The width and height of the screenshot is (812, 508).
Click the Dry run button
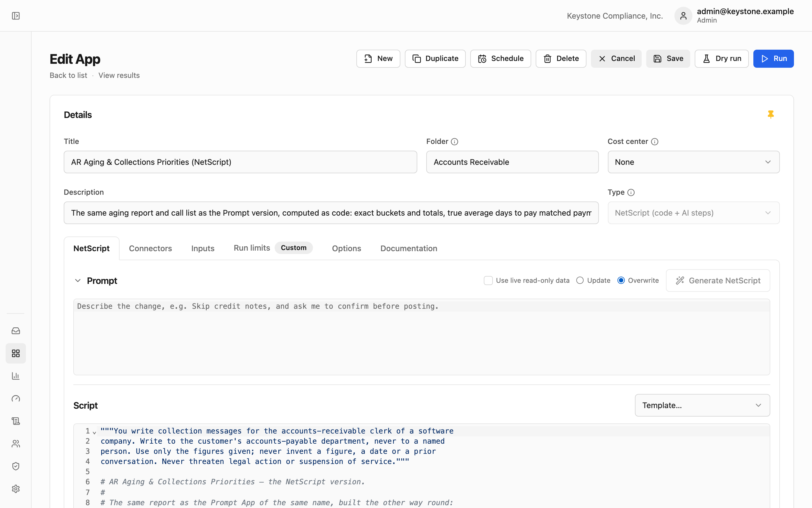721,59
